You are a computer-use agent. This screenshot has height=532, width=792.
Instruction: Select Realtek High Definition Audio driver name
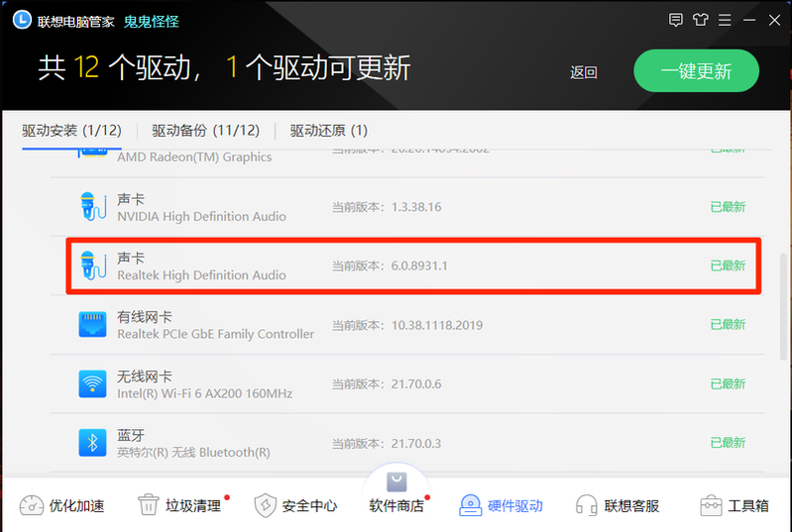coord(201,275)
